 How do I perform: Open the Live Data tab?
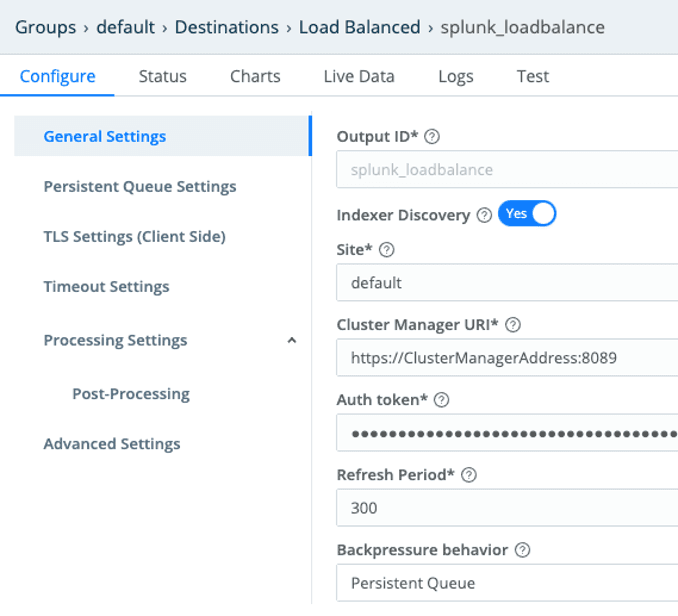tap(358, 76)
